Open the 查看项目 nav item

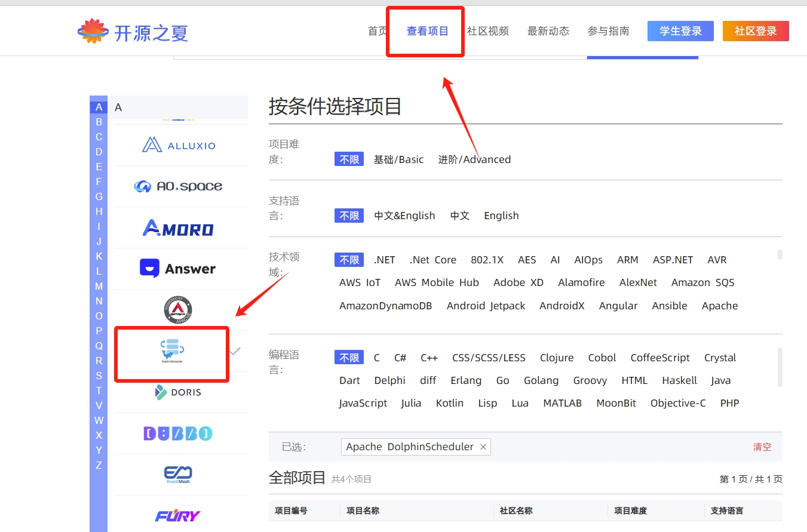pos(428,31)
